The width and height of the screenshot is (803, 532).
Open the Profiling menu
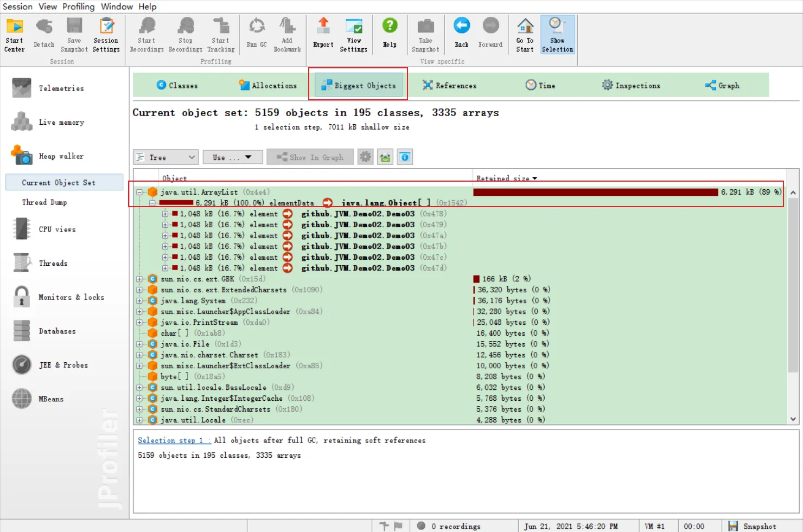[78, 7]
